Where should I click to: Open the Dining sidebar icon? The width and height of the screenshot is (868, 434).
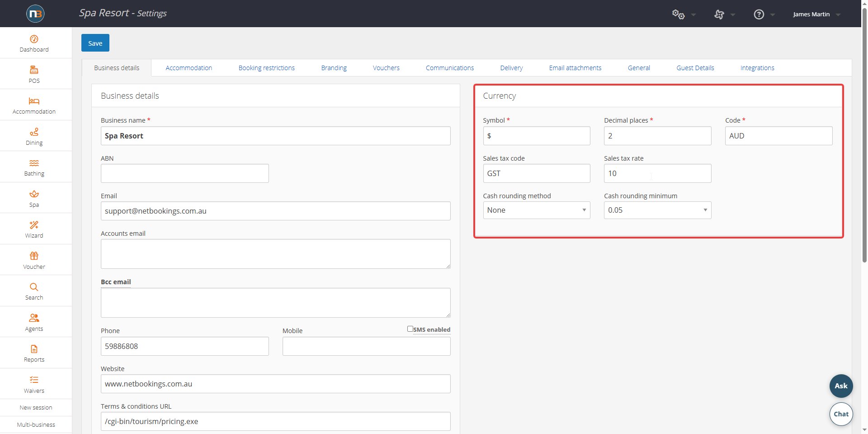pos(34,132)
